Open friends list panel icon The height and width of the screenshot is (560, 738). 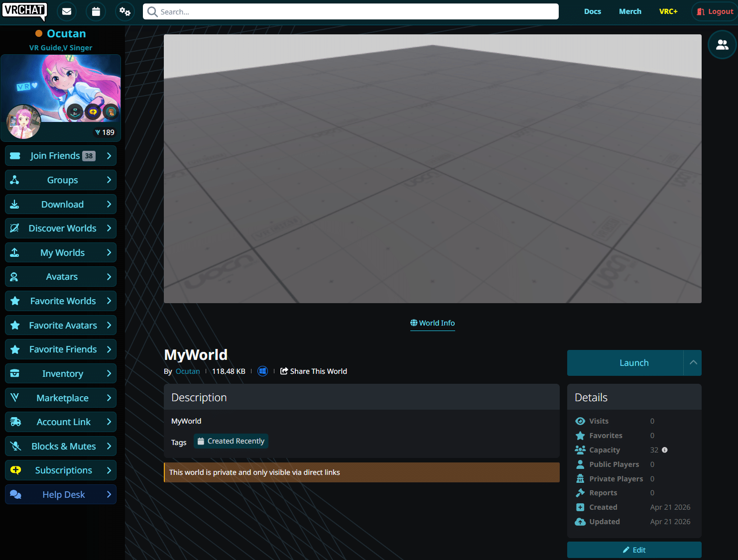coord(722,45)
